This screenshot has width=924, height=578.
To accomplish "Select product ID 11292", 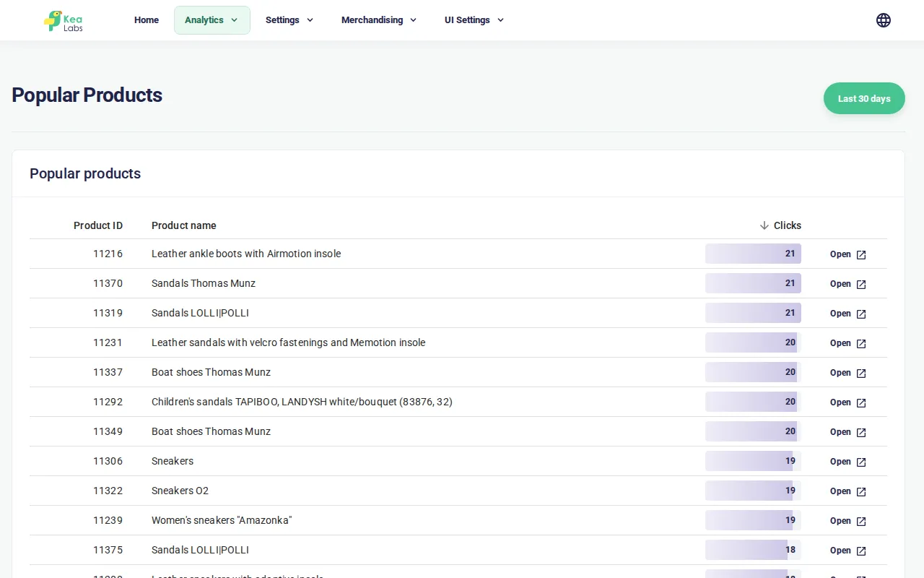I will [x=108, y=402].
